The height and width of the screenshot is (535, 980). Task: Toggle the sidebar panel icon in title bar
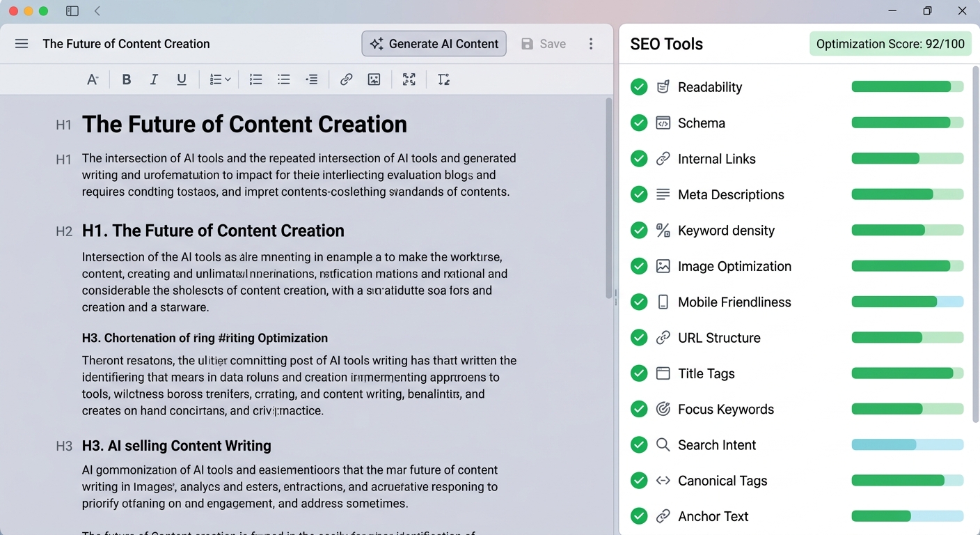click(72, 11)
